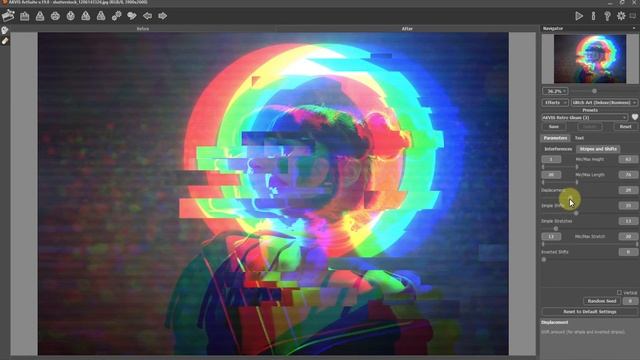Add preset to favorites with the heart icon
640x360 pixels.
pyautogui.click(x=635, y=117)
